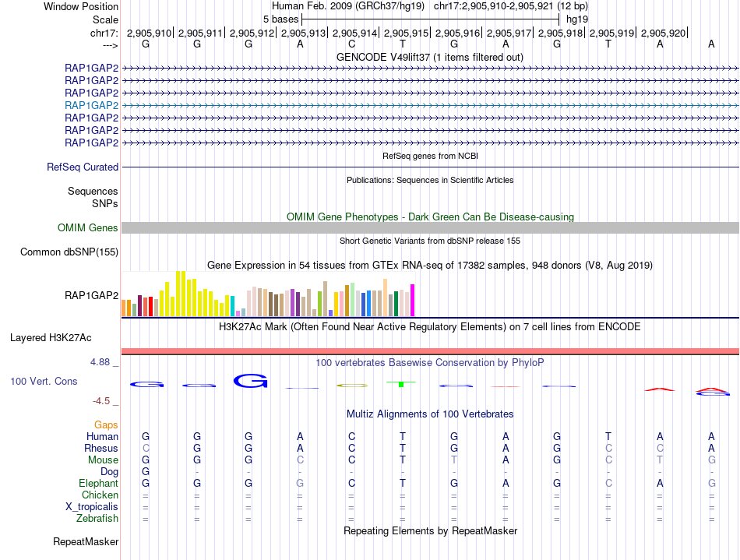Click GENCODE V49lift37 track title
This screenshot has height=560, width=740.
(x=430, y=58)
